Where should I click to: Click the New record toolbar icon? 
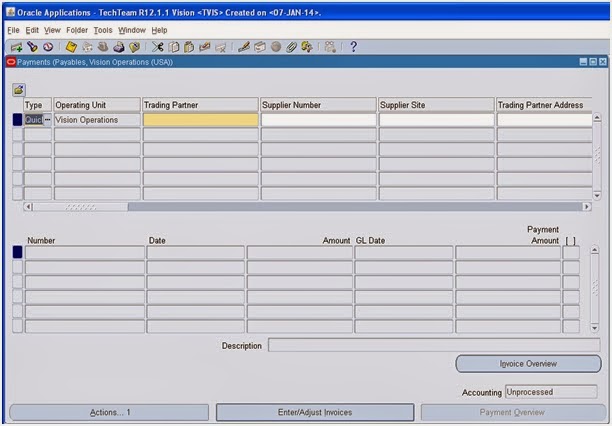tap(16, 47)
